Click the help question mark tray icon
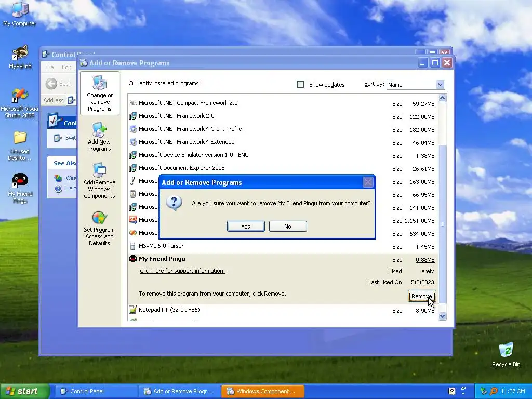This screenshot has width=532, height=399. pos(451,391)
